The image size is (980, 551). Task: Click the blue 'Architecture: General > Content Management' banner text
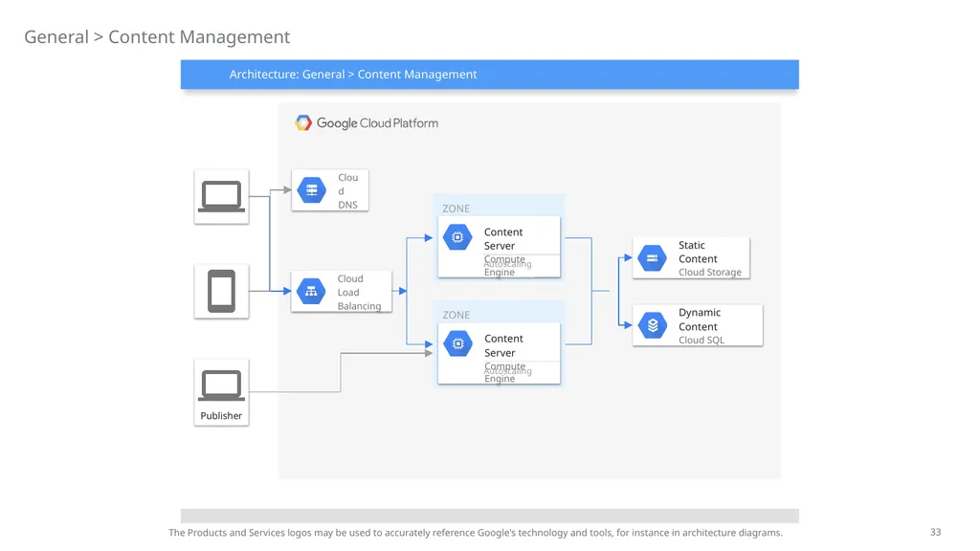point(353,75)
